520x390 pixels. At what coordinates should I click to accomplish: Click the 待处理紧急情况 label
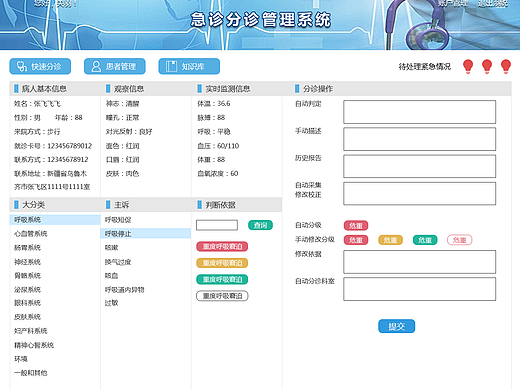coord(425,67)
